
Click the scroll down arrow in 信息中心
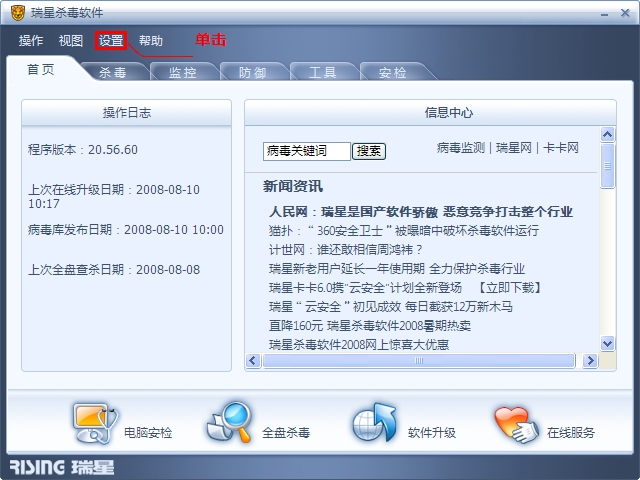[607, 343]
